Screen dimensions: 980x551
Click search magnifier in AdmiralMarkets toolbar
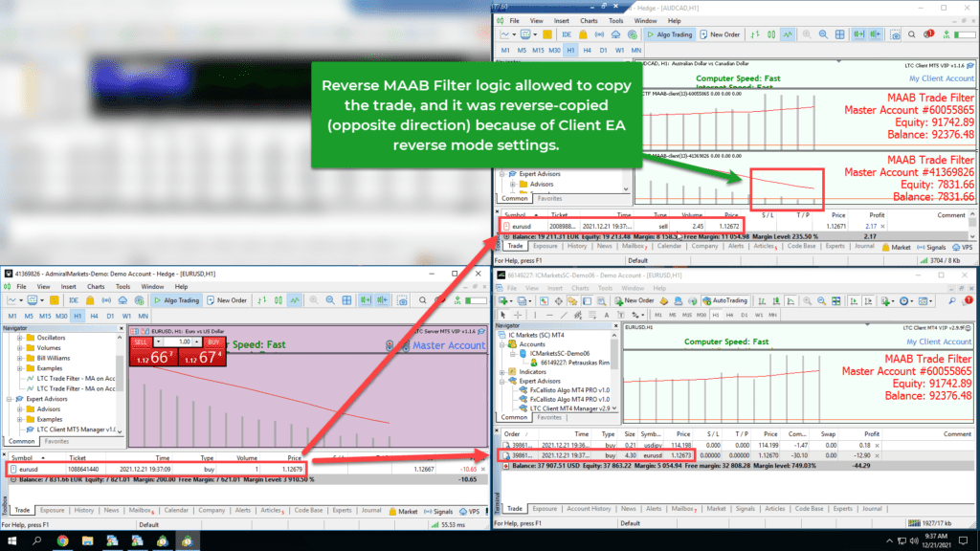point(422,300)
